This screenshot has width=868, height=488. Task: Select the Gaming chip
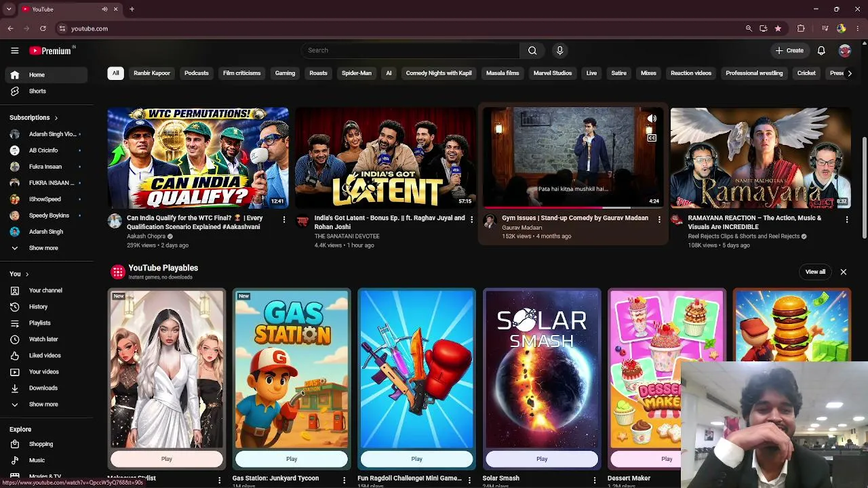coord(285,73)
